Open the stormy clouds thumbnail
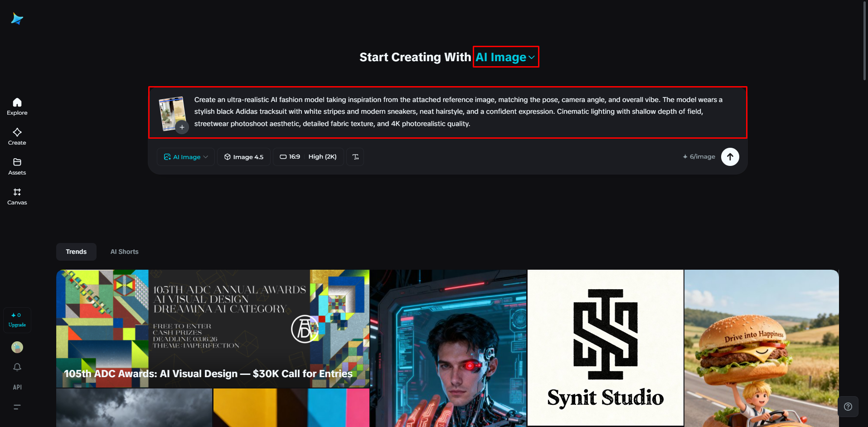This screenshot has height=427, width=868. click(134, 408)
